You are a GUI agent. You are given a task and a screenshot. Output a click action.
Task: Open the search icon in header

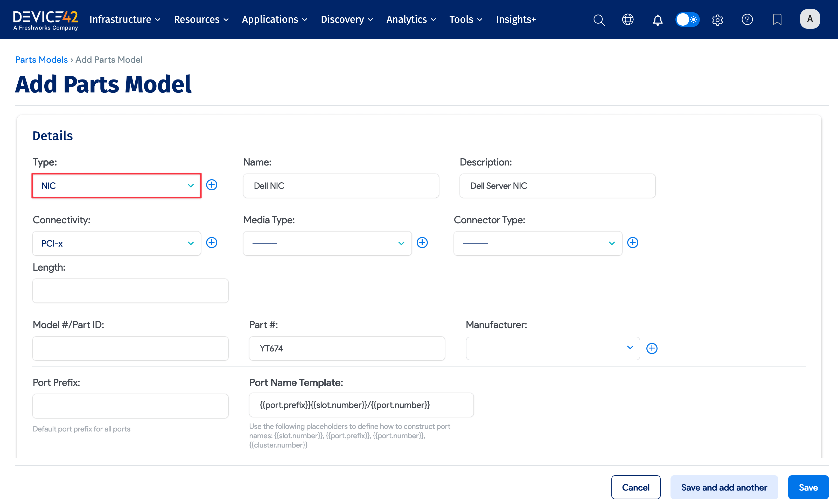pyautogui.click(x=599, y=20)
